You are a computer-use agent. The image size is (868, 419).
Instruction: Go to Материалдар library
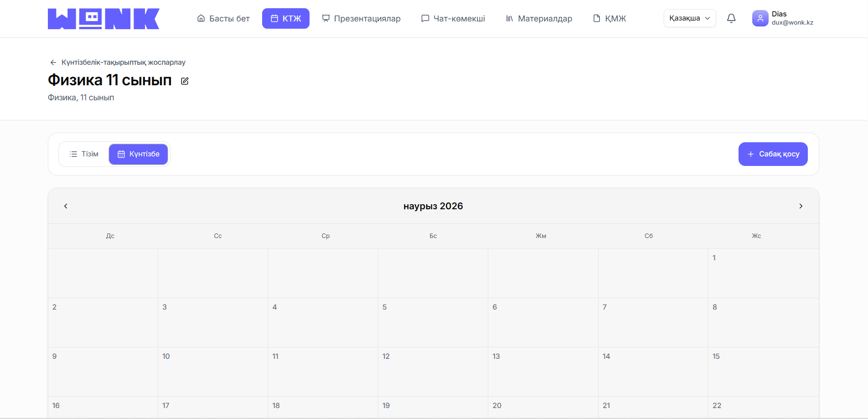[x=539, y=19]
